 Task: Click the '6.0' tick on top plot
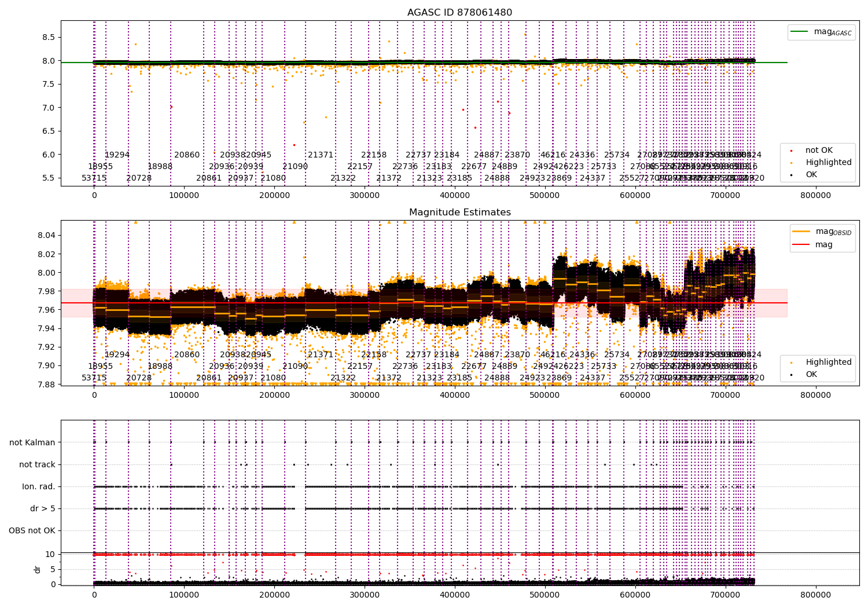click(49, 155)
